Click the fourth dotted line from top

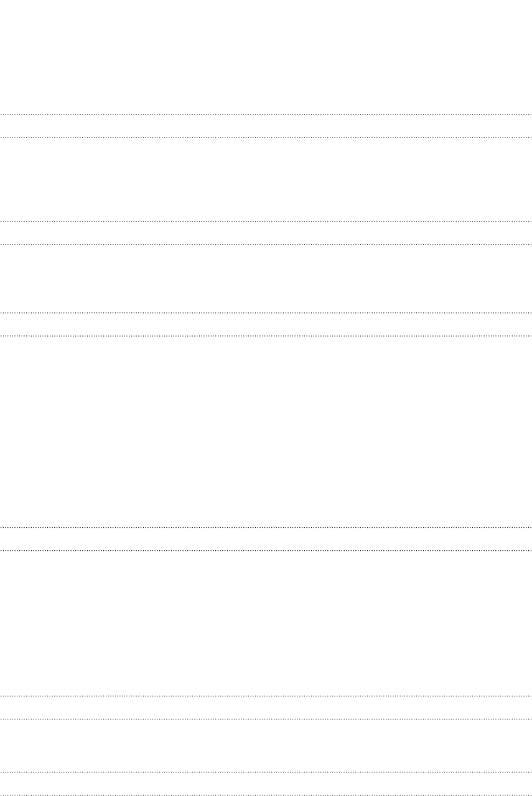266,244
